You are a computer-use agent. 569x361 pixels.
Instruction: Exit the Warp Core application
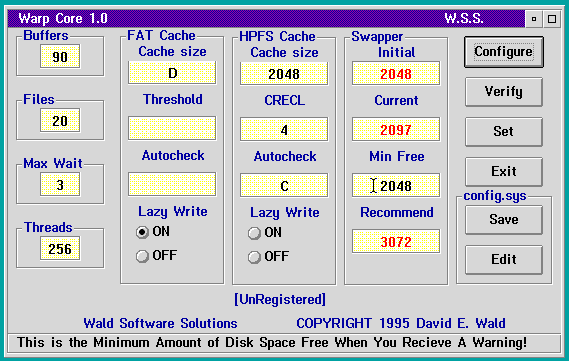(504, 171)
